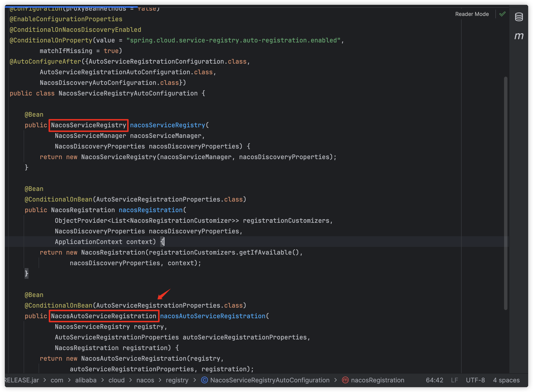Viewport: 533px width, 392px height.
Task: Click the green inspection checkmark icon
Action: 502,14
